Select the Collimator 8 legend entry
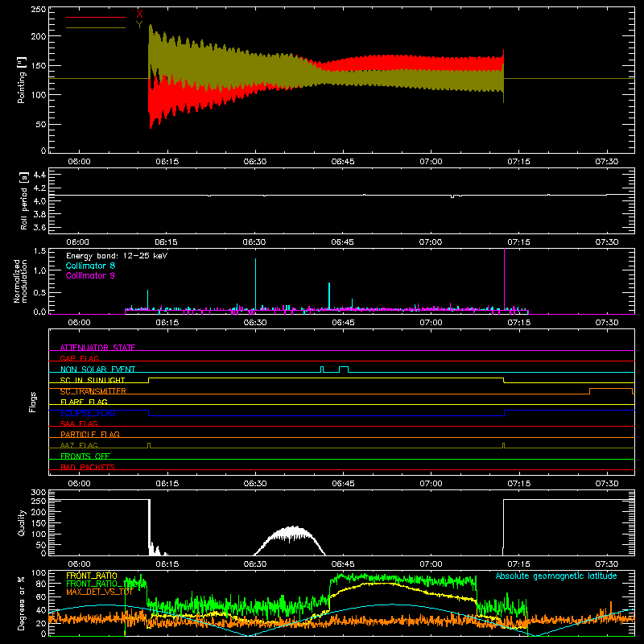 pos(90,266)
